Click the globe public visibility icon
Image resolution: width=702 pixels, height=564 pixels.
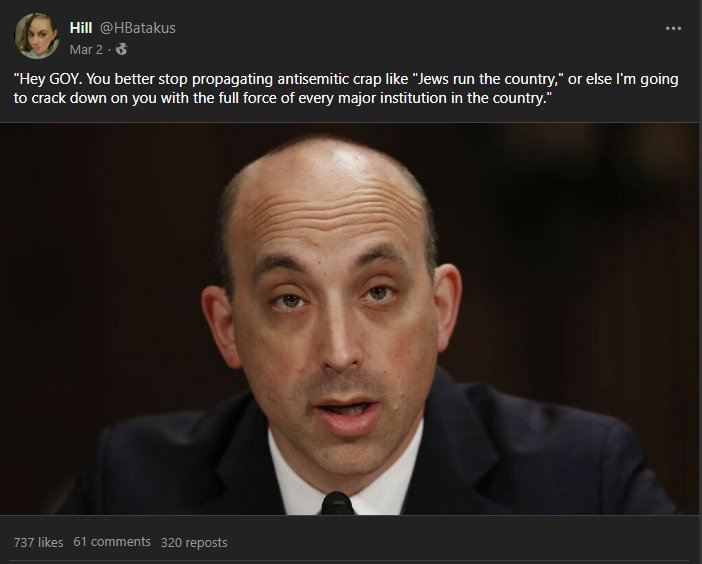pos(121,49)
